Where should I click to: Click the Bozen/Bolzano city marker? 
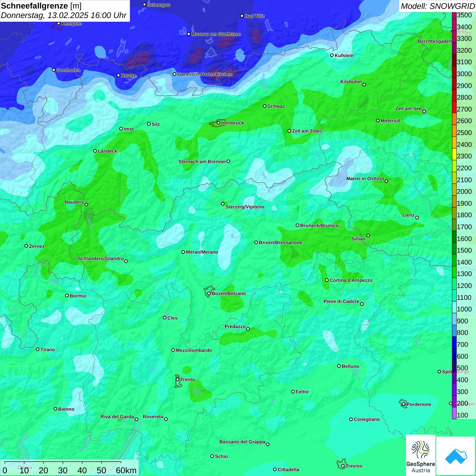tap(209, 293)
